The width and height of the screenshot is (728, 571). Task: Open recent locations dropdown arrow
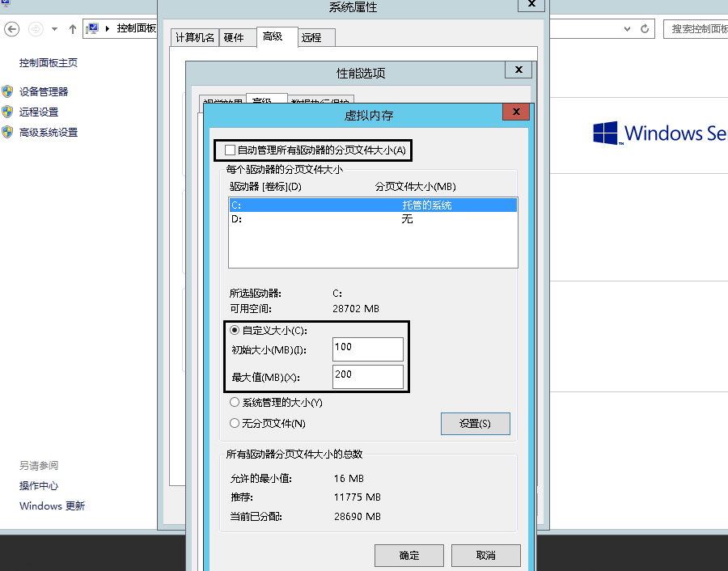click(x=54, y=29)
